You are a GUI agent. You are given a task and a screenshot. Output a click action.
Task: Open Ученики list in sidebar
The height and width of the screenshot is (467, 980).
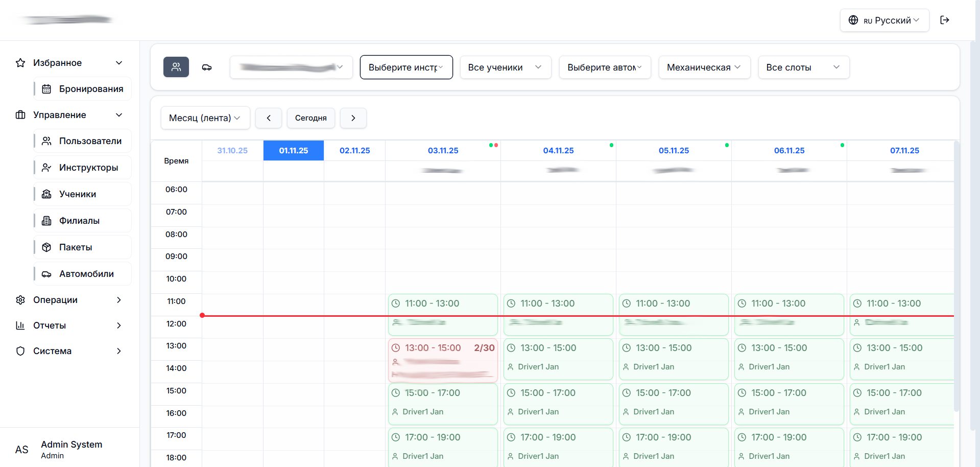[x=83, y=194]
